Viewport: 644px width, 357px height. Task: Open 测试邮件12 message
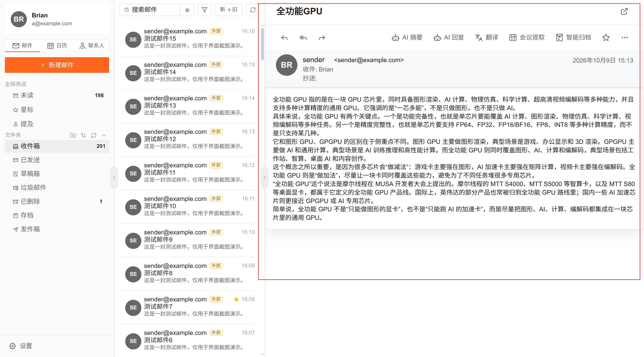click(188, 140)
